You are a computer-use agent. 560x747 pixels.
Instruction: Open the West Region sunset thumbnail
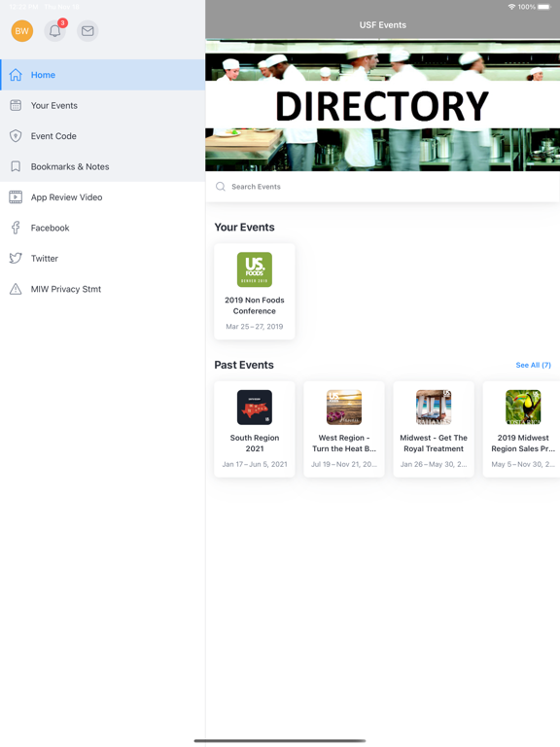pos(344,408)
